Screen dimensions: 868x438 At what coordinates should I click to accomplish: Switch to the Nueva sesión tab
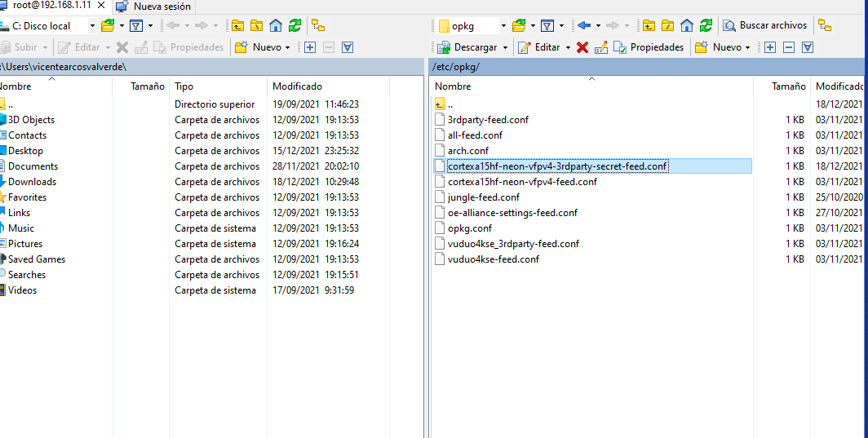pos(162,7)
